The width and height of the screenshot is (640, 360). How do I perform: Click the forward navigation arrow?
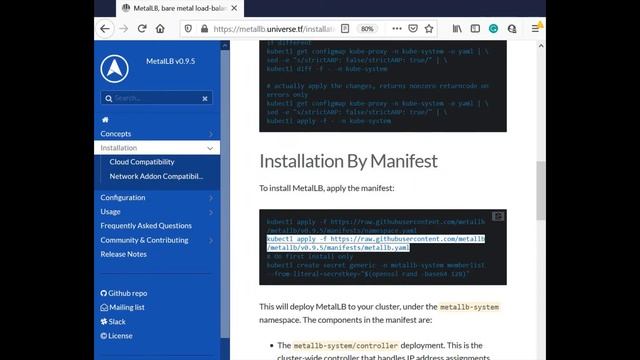point(124,29)
